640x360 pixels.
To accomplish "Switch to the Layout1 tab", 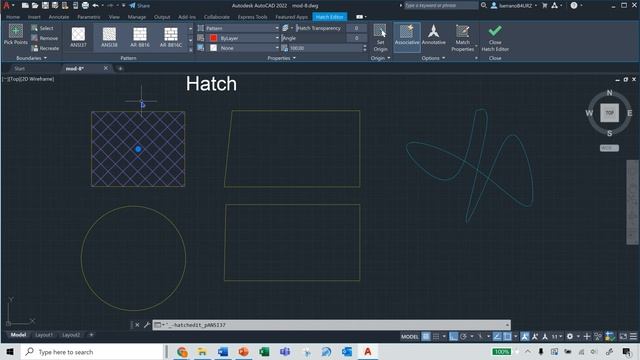I will pos(44,335).
